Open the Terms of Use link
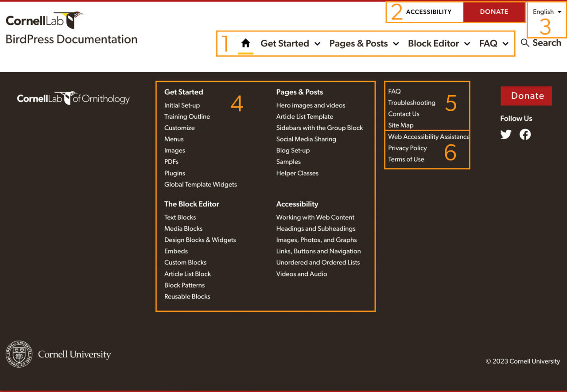 click(x=406, y=159)
